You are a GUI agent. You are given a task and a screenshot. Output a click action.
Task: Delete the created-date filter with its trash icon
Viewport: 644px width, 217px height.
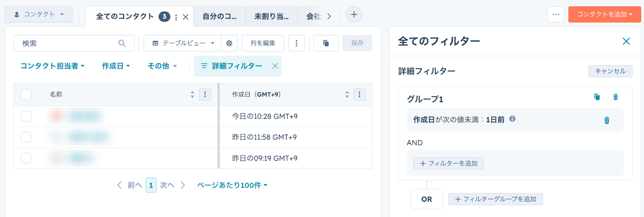click(607, 120)
